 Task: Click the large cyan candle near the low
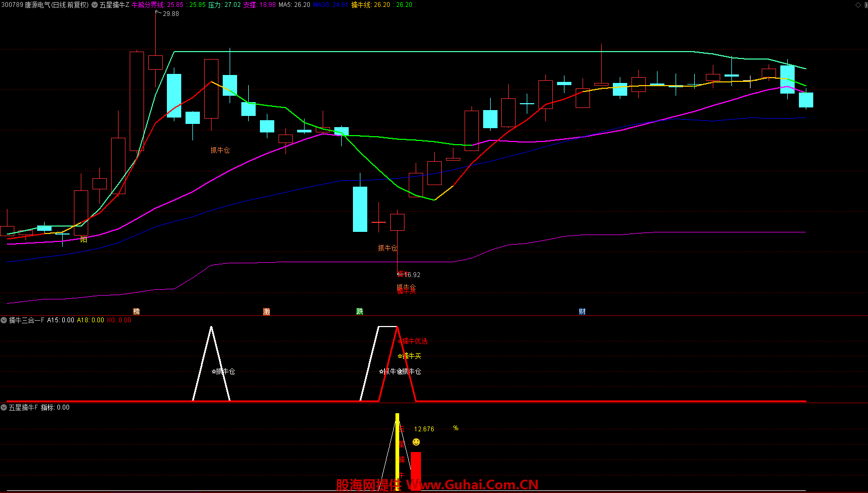tap(360, 209)
